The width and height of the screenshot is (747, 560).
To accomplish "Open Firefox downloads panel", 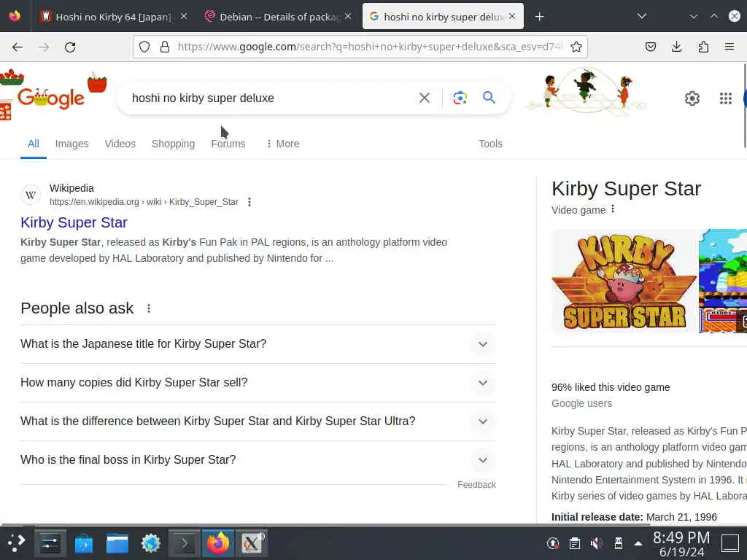I will coord(676,47).
